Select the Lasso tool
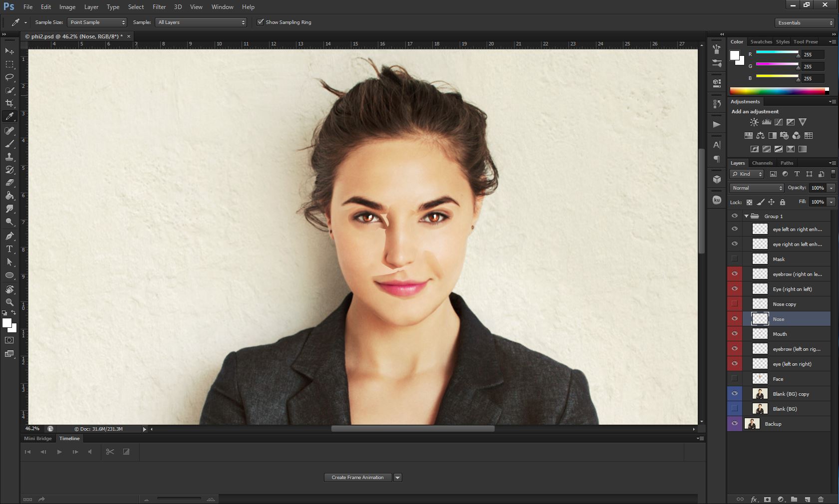The image size is (839, 504). pyautogui.click(x=9, y=77)
